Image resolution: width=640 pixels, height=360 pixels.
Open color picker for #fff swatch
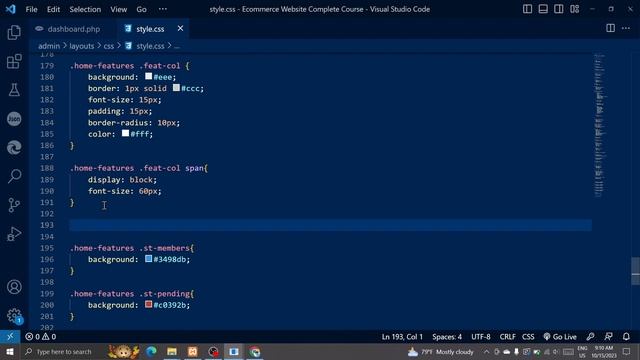point(125,133)
